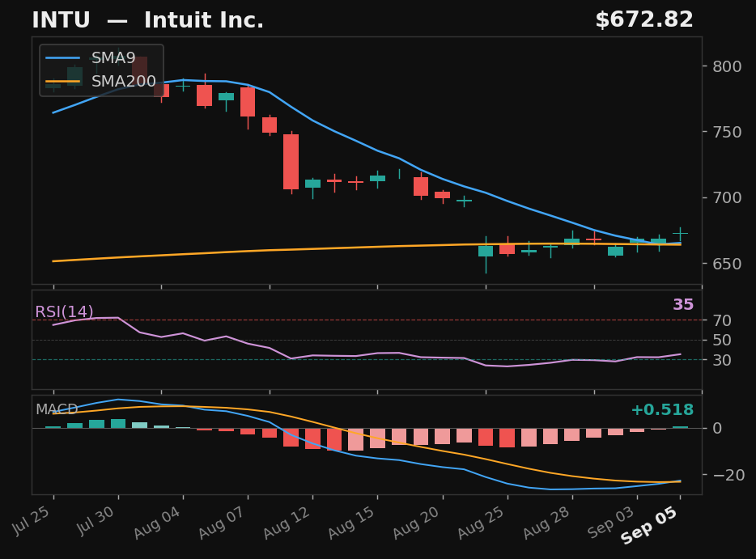The width and height of the screenshot is (756, 559).
Task: Click the bold Sep 05 date label
Action: [x=649, y=525]
